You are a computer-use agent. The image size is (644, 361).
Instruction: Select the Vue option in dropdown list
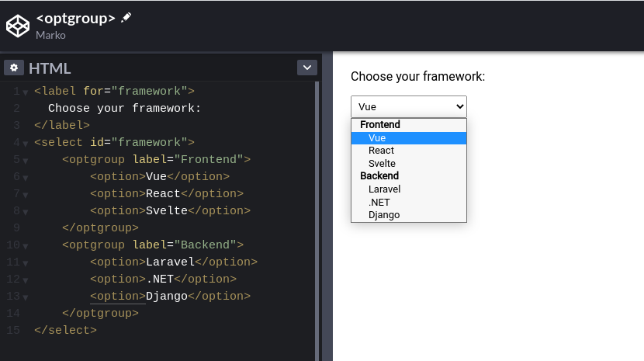(409, 137)
